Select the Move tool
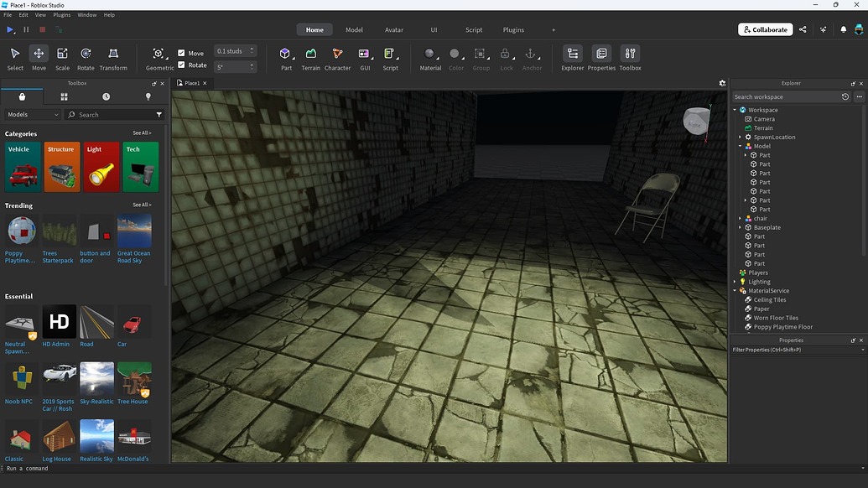Screen dimensions: 868x488 [x=39, y=58]
